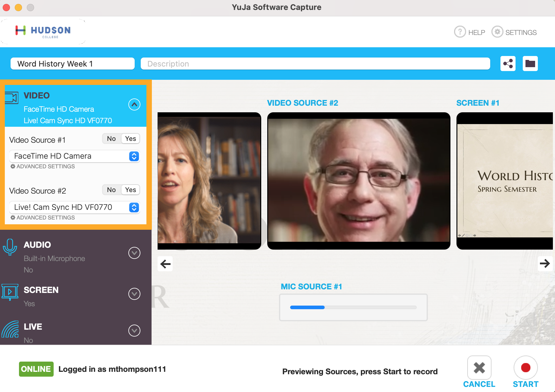Image resolution: width=555 pixels, height=392 pixels.
Task: Click the Word History Week 1 title field
Action: click(x=73, y=64)
